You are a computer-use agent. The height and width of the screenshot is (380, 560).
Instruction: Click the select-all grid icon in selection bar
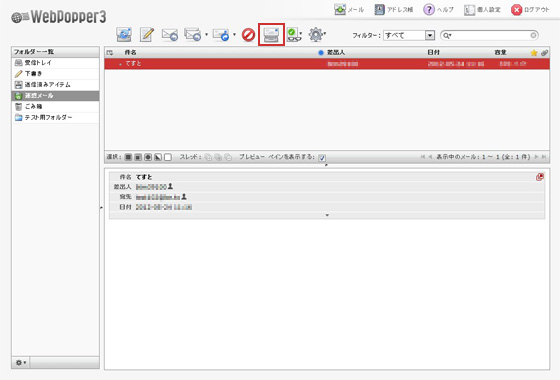pos(128,157)
